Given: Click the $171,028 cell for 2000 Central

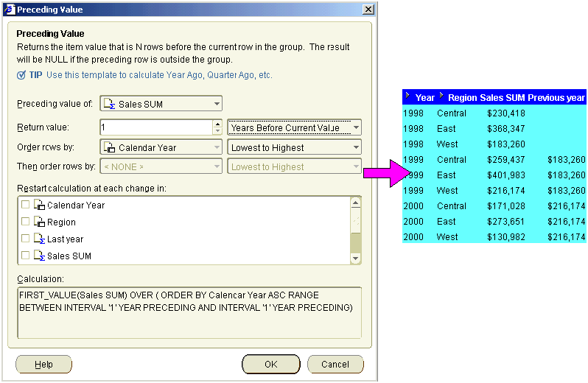Looking at the screenshot, I should click(506, 205).
